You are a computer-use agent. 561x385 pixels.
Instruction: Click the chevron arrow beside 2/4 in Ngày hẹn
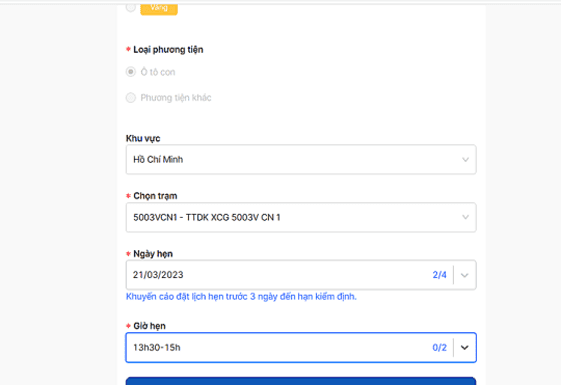pyautogui.click(x=464, y=275)
